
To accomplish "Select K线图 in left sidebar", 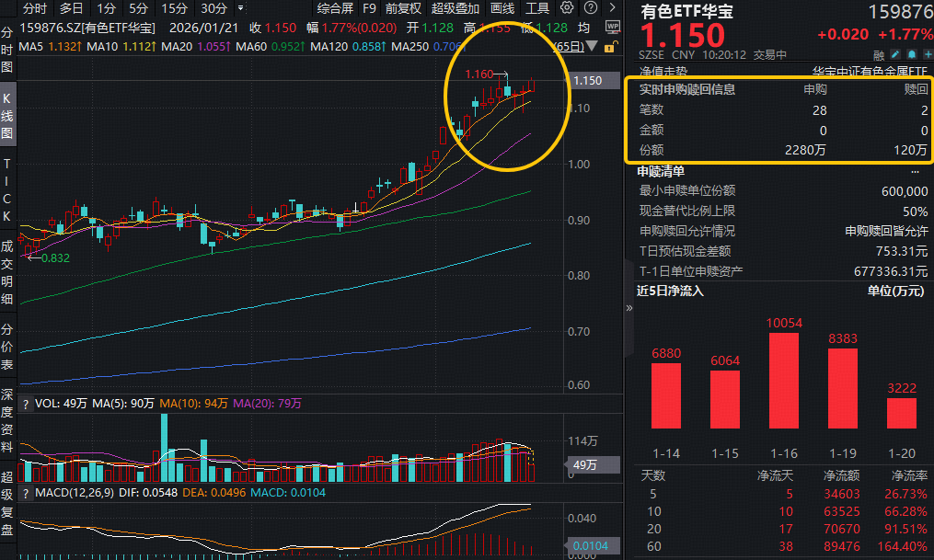I will pyautogui.click(x=7, y=116).
